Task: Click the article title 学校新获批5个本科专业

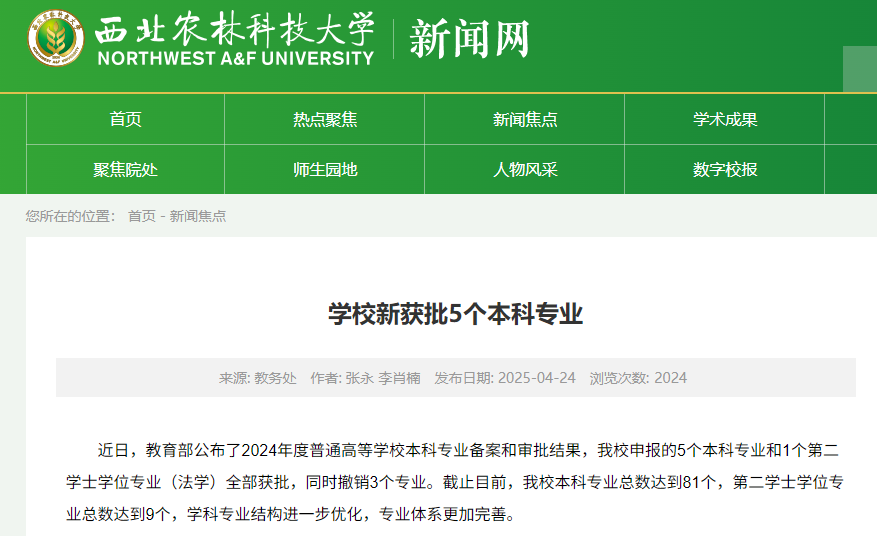Action: pyautogui.click(x=455, y=314)
